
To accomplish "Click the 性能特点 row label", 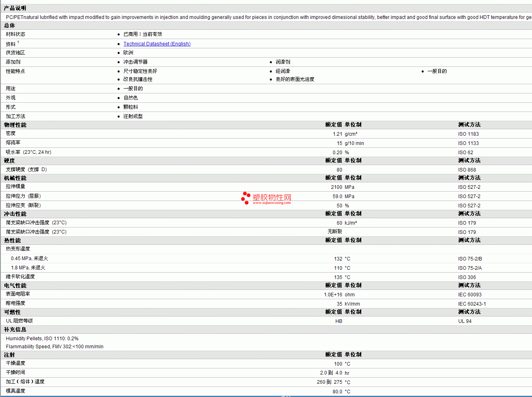I will pos(16,71).
